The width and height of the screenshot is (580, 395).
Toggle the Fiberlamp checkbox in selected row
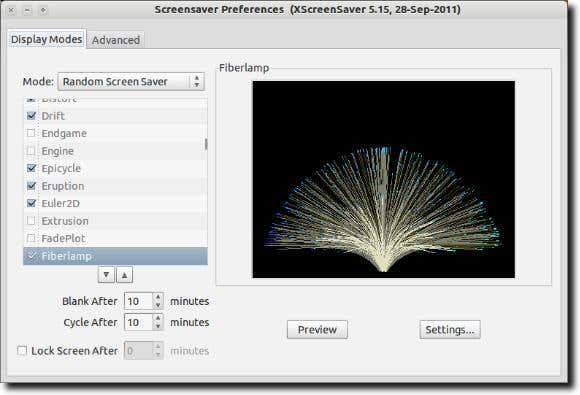click(32, 256)
